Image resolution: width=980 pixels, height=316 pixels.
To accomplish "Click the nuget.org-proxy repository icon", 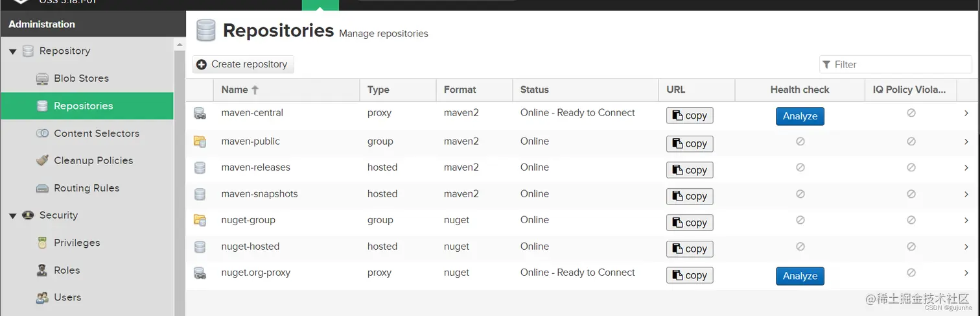I will 200,273.
